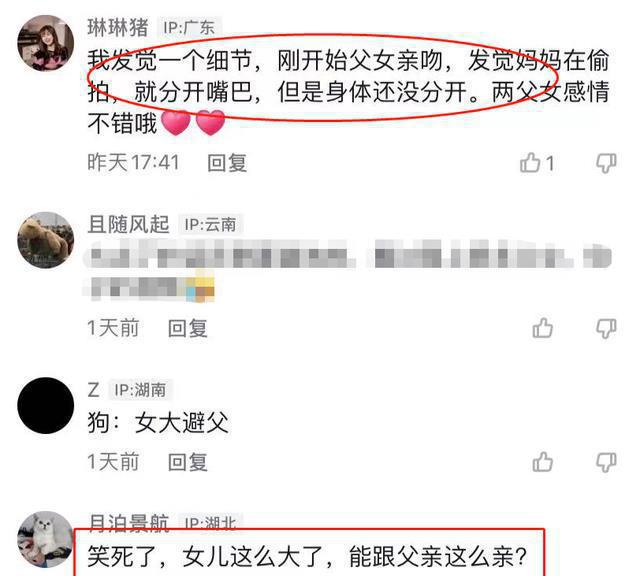The width and height of the screenshot is (640, 576).
Task: Select the comment text 狗：女大避父
Action: click(x=158, y=423)
